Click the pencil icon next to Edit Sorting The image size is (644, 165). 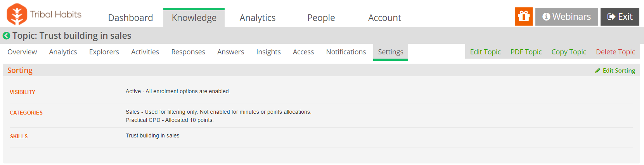tap(598, 71)
